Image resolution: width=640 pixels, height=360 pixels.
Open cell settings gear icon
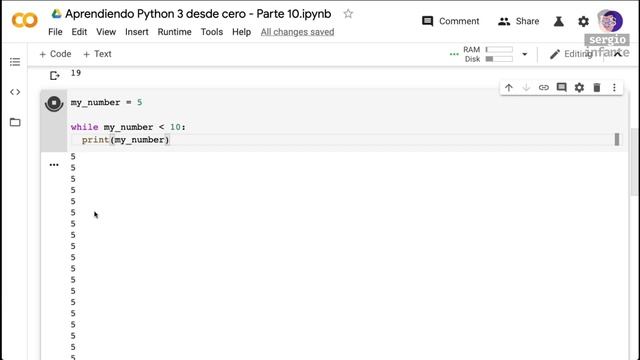tap(579, 87)
